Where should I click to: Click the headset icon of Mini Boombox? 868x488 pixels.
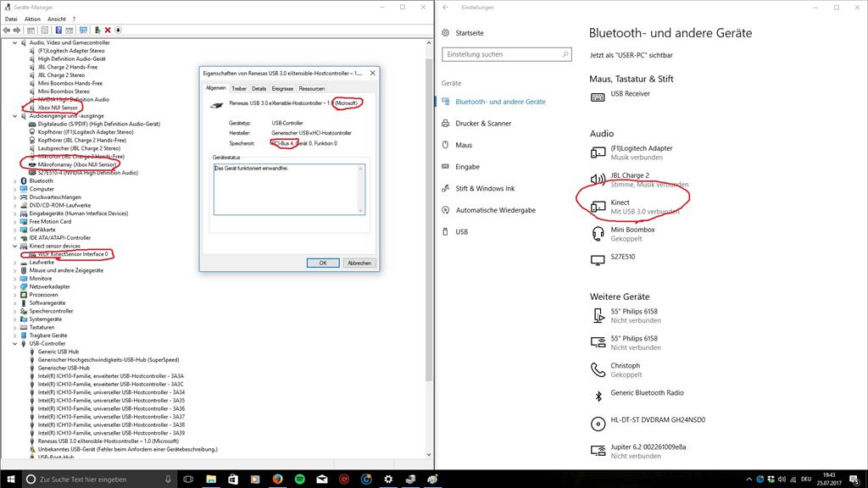pos(598,234)
